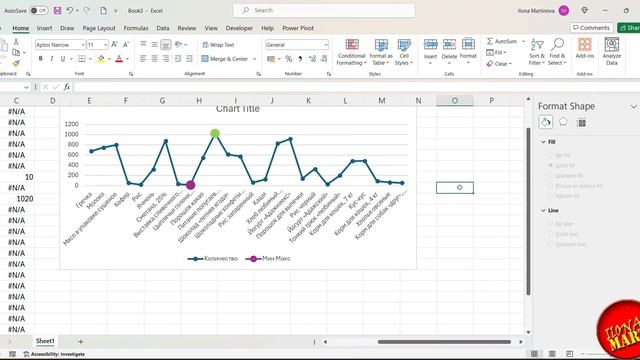
Task: Click Merge & Center button
Action: point(225,59)
